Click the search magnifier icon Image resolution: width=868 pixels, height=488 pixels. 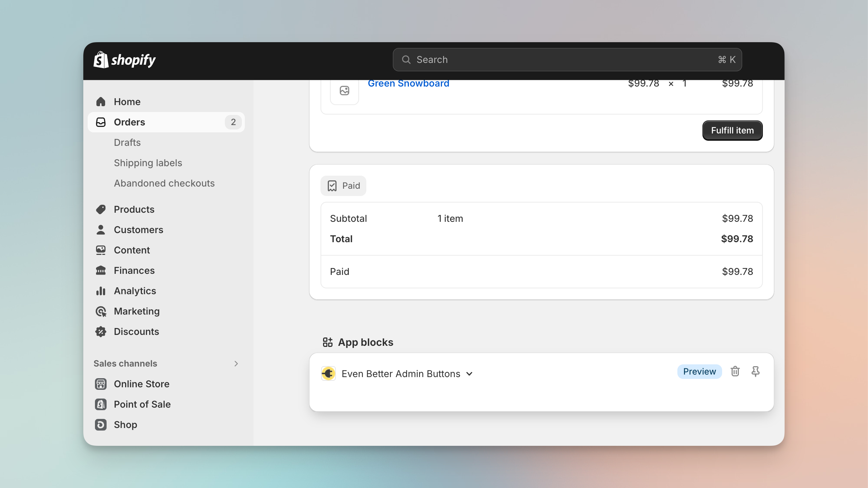[406, 60]
